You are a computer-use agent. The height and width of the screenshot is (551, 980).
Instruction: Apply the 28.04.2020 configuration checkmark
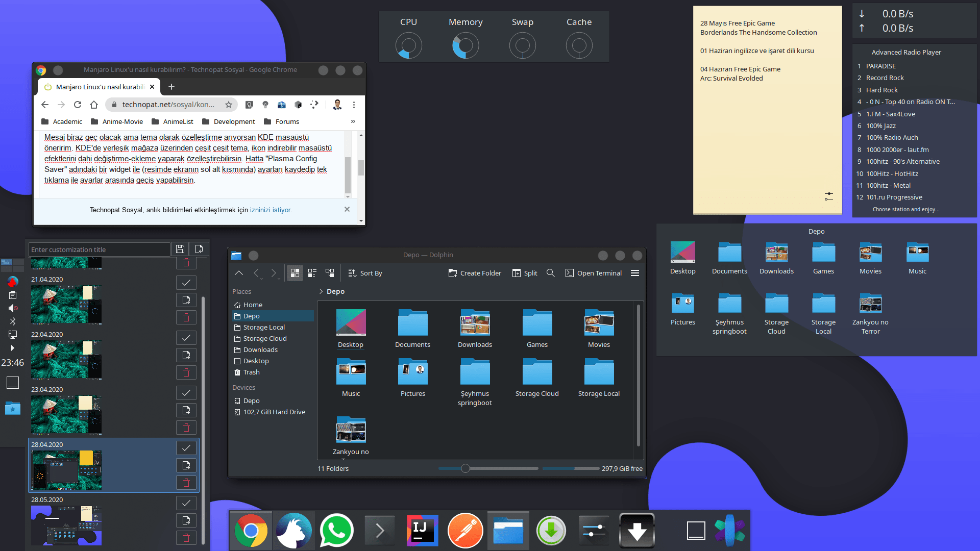[x=186, y=448]
